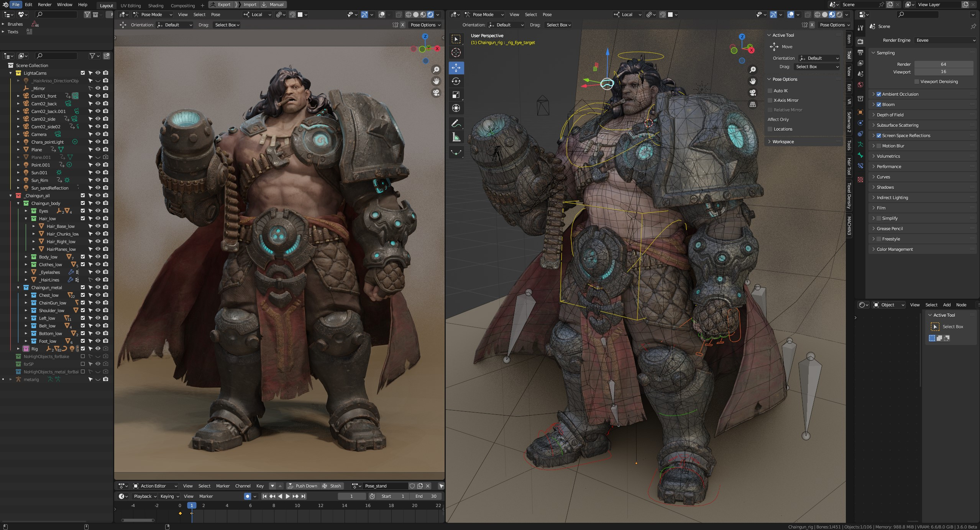This screenshot has width=980, height=530.
Task: Open Pose menu in right viewport header
Action: (547, 15)
